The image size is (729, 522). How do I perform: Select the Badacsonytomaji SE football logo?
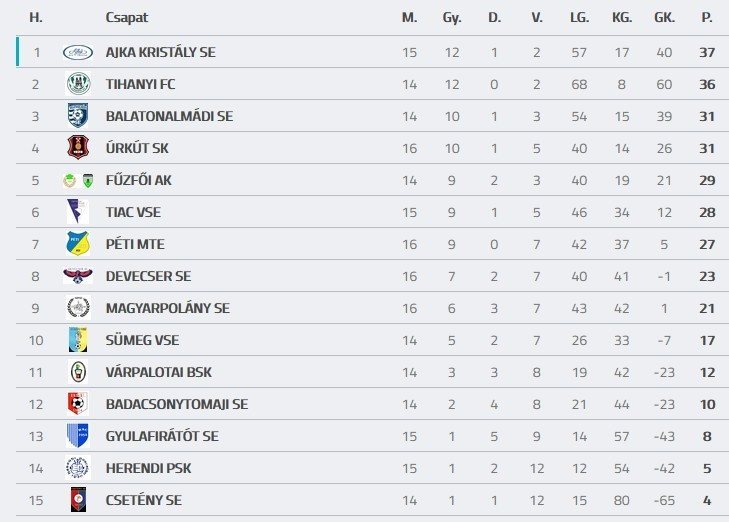tap(78, 404)
